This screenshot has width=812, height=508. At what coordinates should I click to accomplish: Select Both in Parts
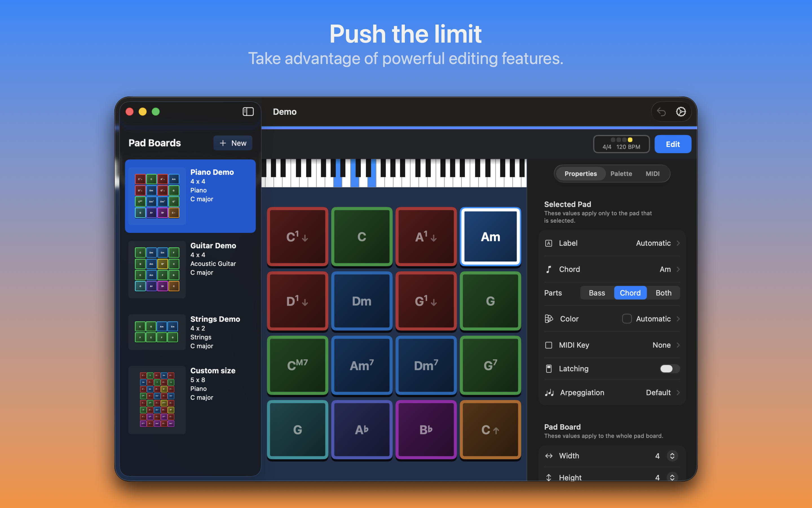tap(663, 293)
